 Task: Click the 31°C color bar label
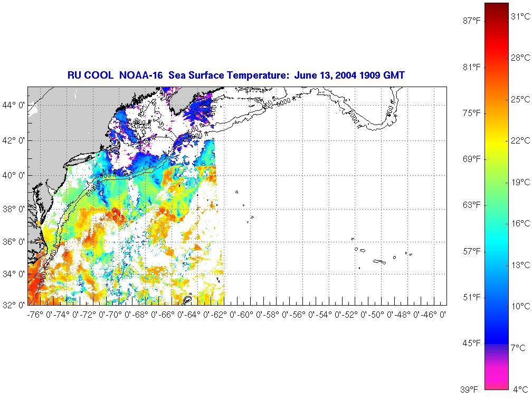click(x=521, y=16)
